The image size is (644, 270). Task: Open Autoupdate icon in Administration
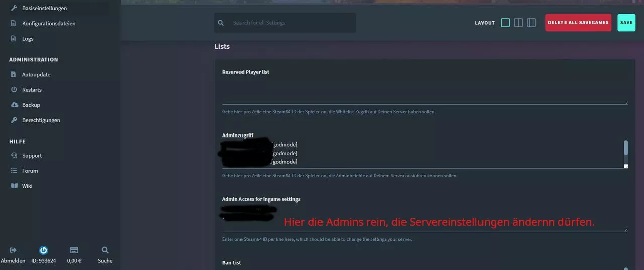tap(14, 74)
